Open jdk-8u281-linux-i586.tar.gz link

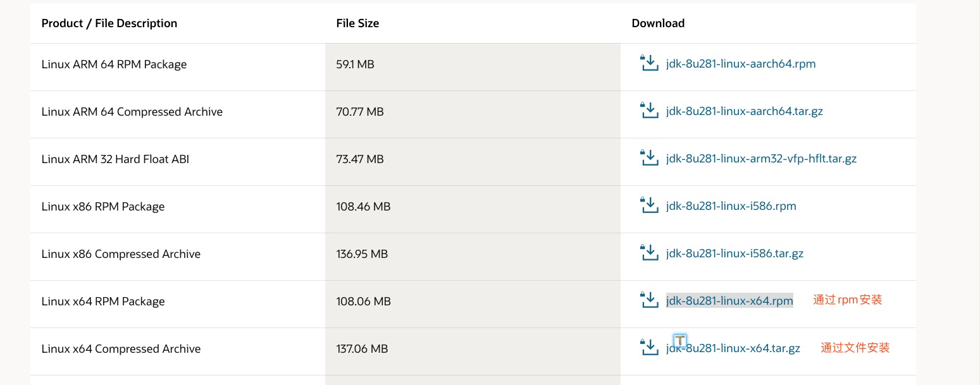pyautogui.click(x=735, y=254)
